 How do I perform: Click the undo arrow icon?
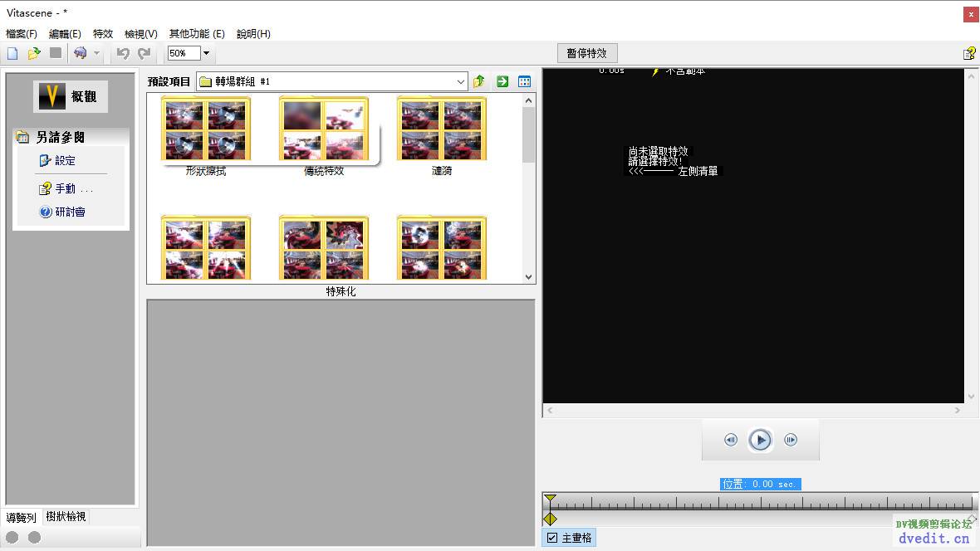(123, 53)
